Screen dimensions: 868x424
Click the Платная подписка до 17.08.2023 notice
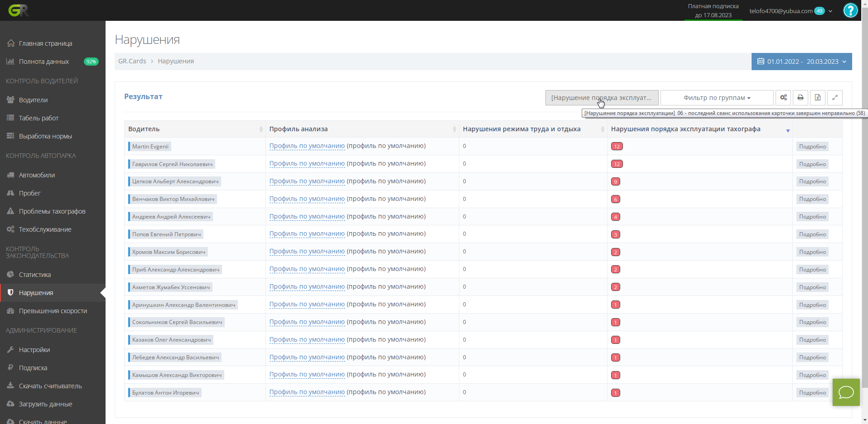pyautogui.click(x=713, y=10)
